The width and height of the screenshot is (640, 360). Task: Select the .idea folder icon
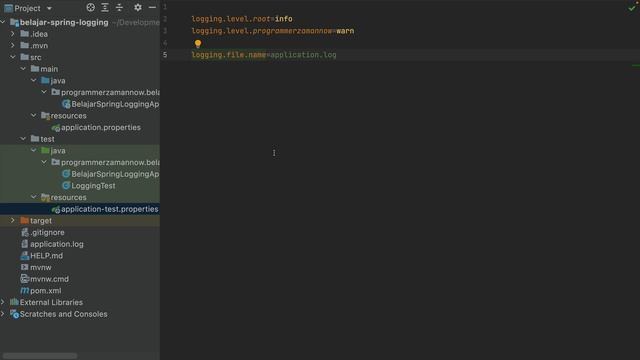click(x=24, y=33)
